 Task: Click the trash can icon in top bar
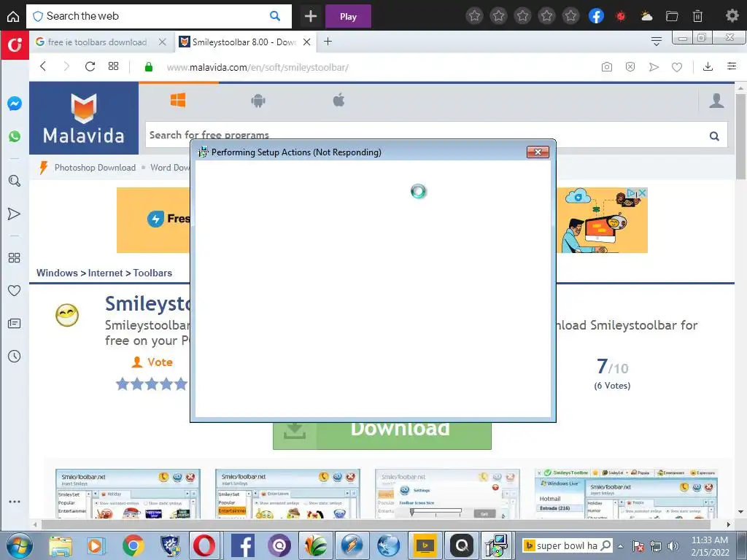click(x=697, y=16)
